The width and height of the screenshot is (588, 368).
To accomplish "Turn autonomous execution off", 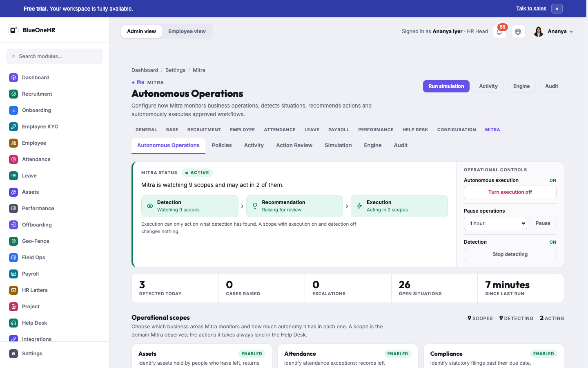I will coord(510,192).
